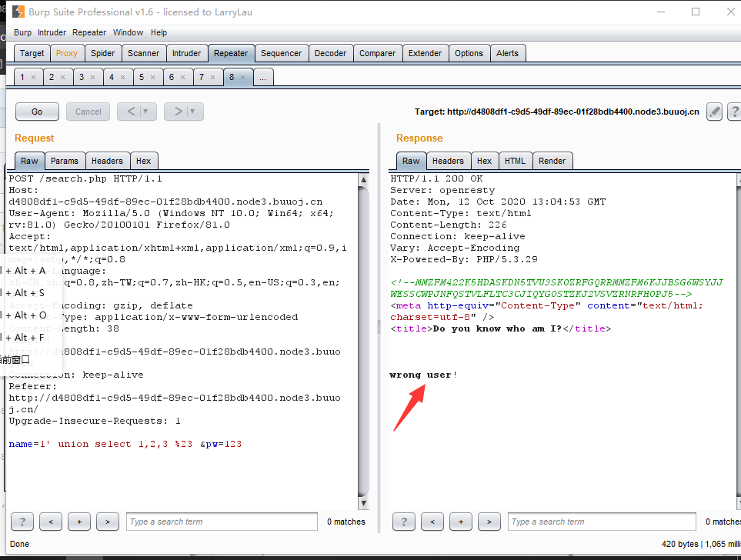
Task: Show response Headers view
Action: (x=448, y=161)
